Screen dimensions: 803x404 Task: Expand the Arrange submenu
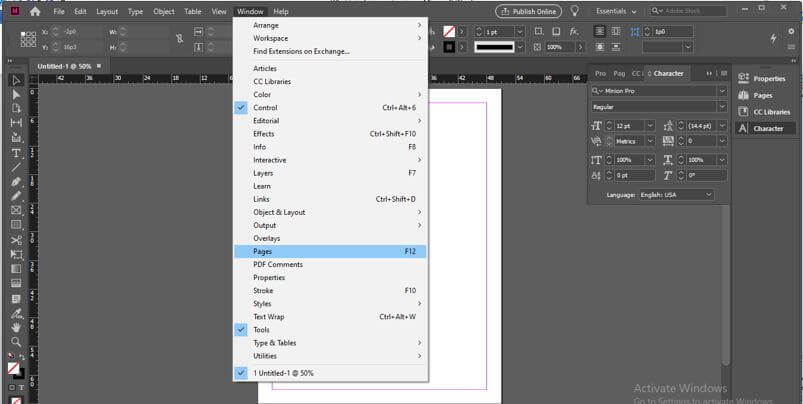(x=330, y=25)
